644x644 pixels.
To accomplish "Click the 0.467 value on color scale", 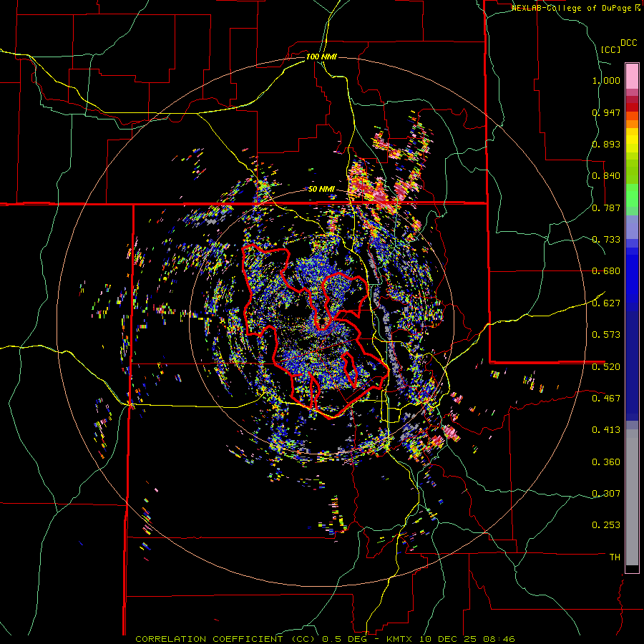I will click(606, 399).
